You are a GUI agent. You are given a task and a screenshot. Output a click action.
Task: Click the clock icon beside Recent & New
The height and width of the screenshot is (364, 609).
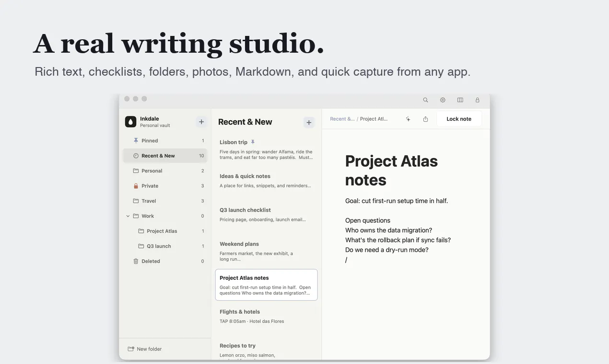[x=136, y=156]
